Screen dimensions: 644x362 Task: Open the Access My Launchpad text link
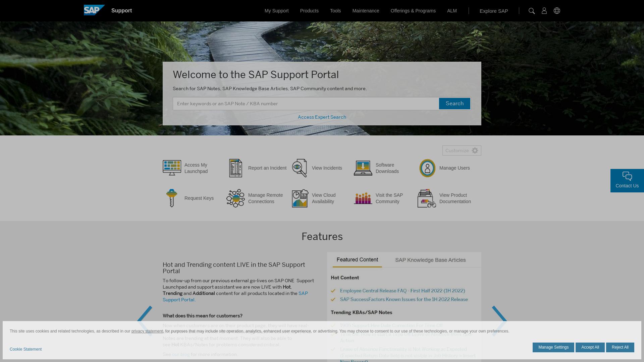point(196,168)
